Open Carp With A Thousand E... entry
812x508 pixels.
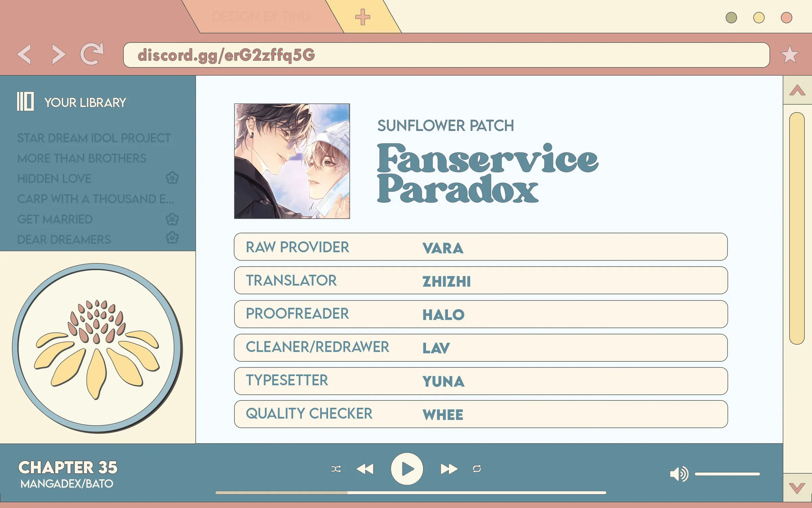(96, 199)
